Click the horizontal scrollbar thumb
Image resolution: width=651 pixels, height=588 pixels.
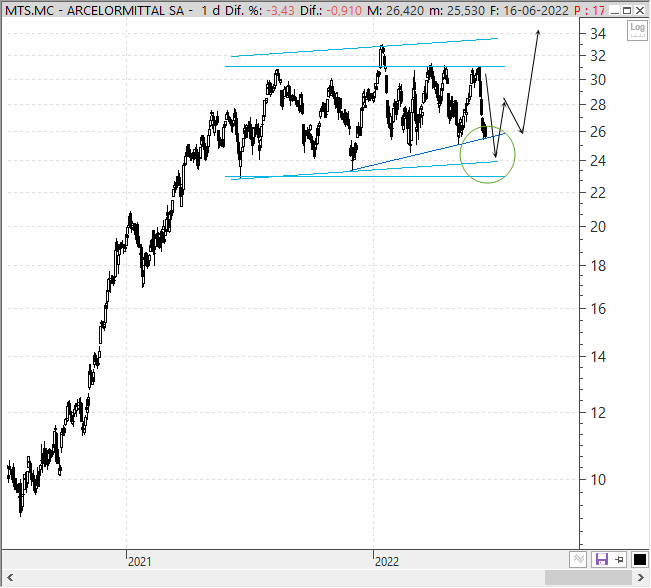588,577
